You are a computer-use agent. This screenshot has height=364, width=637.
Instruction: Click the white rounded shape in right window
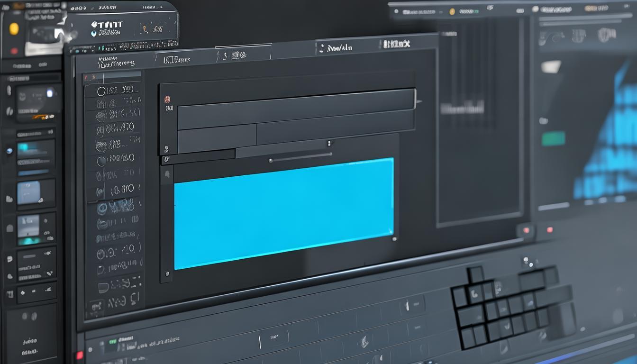551,67
